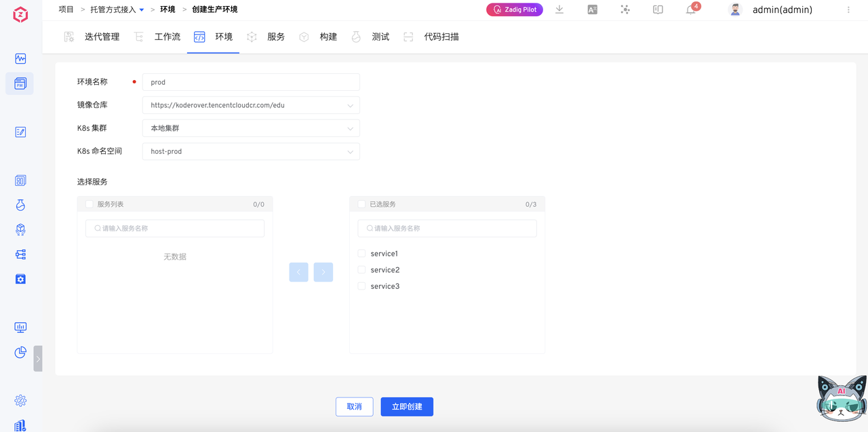Open the vertical dots more menu
The height and width of the screenshot is (432, 868).
click(848, 9)
